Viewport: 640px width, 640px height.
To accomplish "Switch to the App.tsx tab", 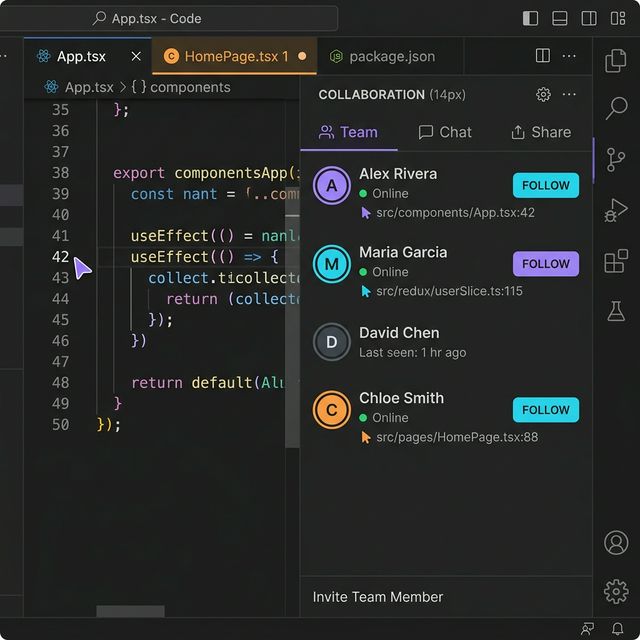I will coord(88,56).
